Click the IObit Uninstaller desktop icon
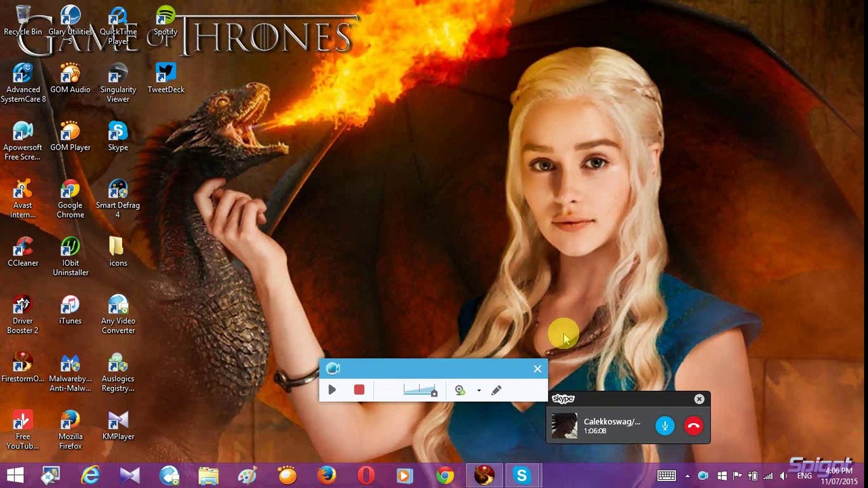868x488 pixels. click(70, 256)
